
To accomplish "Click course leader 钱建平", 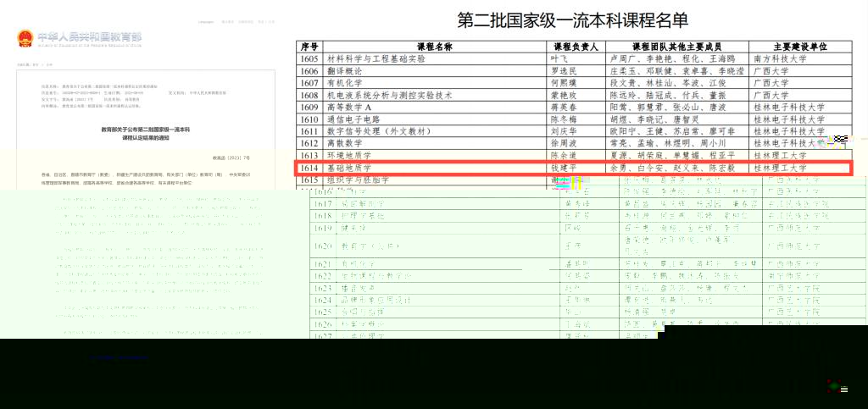I will click(564, 168).
